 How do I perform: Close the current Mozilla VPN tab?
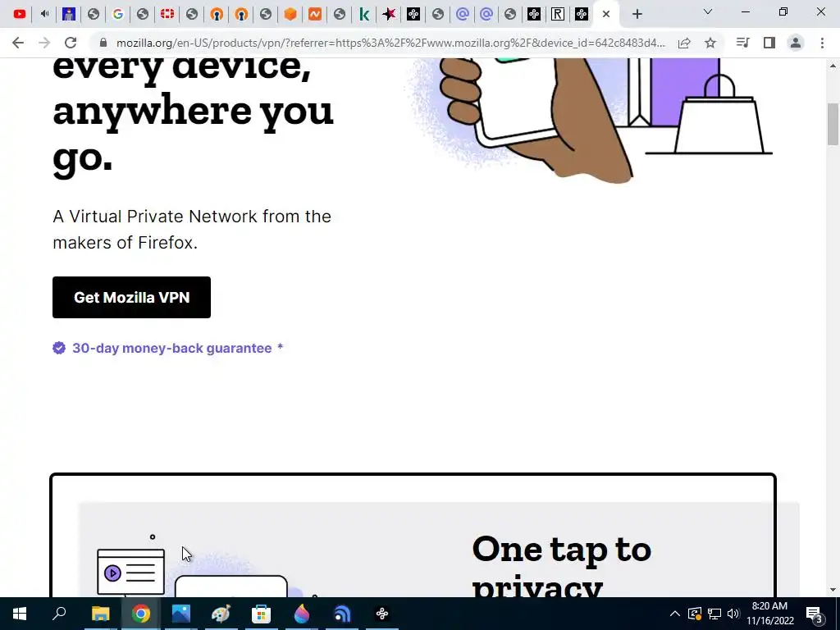[x=606, y=14]
